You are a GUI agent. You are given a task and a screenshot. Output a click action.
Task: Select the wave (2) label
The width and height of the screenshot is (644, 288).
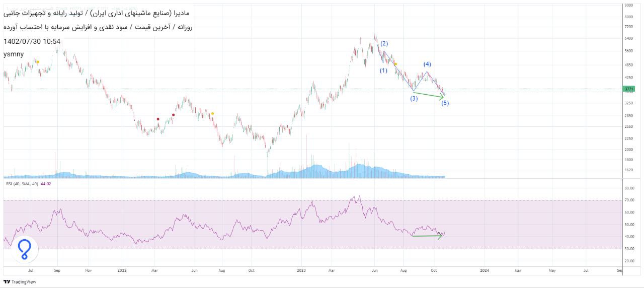(x=384, y=43)
